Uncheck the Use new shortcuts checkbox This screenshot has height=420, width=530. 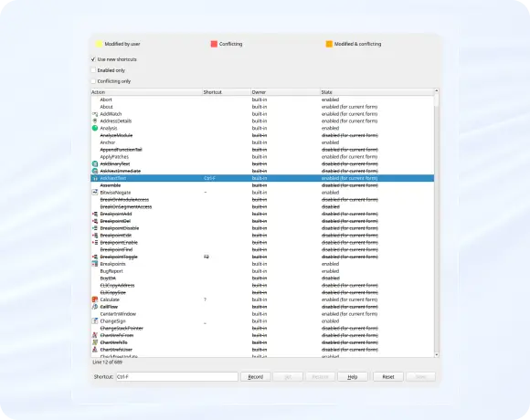coord(93,59)
